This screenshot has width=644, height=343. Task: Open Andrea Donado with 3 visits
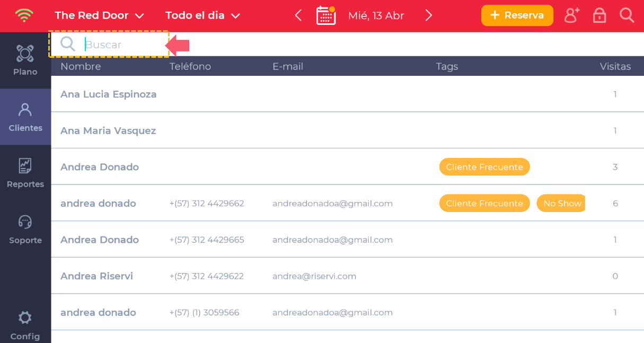347,167
